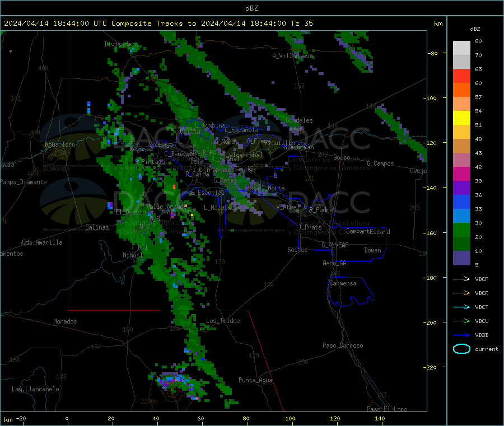Image resolution: width=504 pixels, height=426 pixels.
Task: Click the '-20' km bottom axis label
Action: (x=21, y=418)
